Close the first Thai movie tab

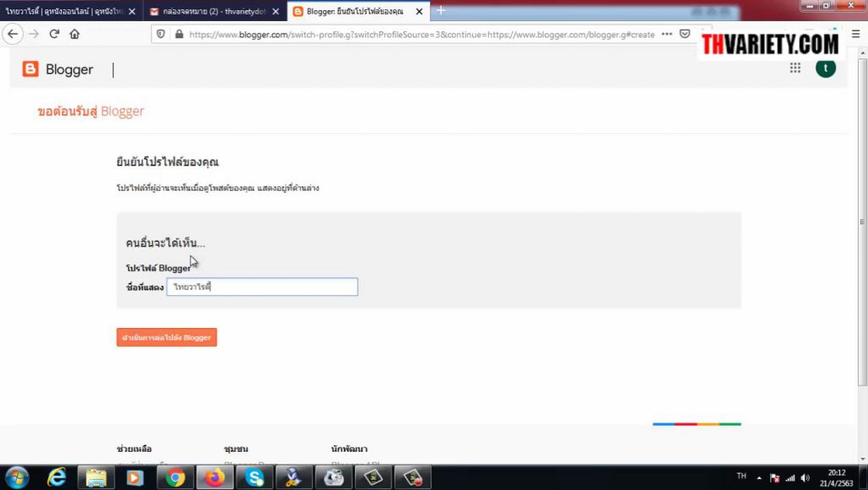tap(131, 11)
